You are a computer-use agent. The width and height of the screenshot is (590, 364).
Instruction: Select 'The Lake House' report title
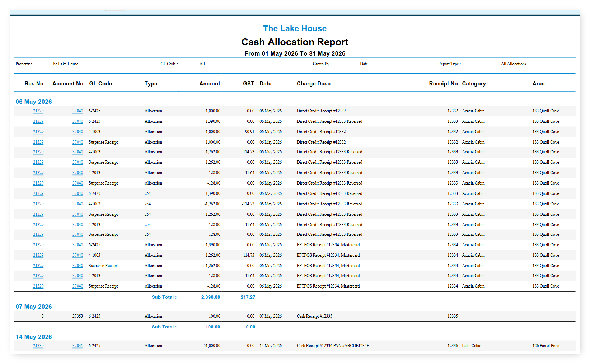coord(295,29)
